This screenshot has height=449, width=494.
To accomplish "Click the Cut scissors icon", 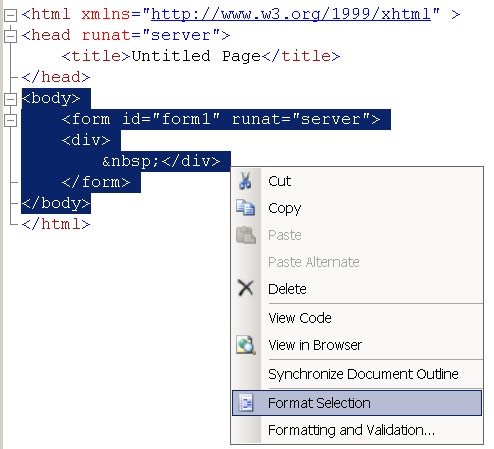I will pyautogui.click(x=245, y=181).
